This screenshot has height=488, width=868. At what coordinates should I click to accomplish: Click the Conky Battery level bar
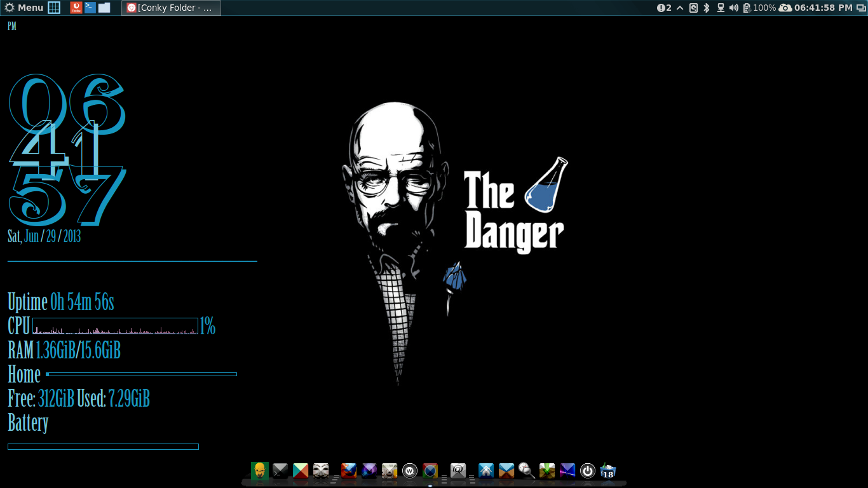click(x=103, y=447)
